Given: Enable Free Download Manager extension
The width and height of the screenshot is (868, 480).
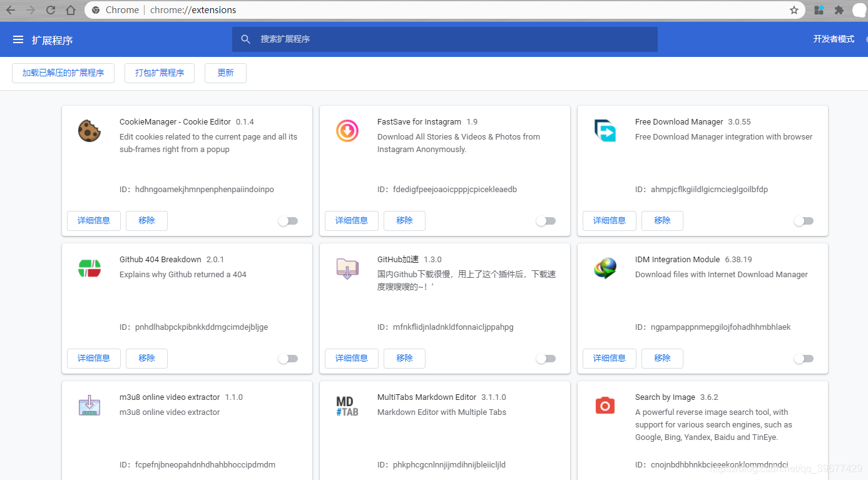Looking at the screenshot, I should (x=804, y=221).
